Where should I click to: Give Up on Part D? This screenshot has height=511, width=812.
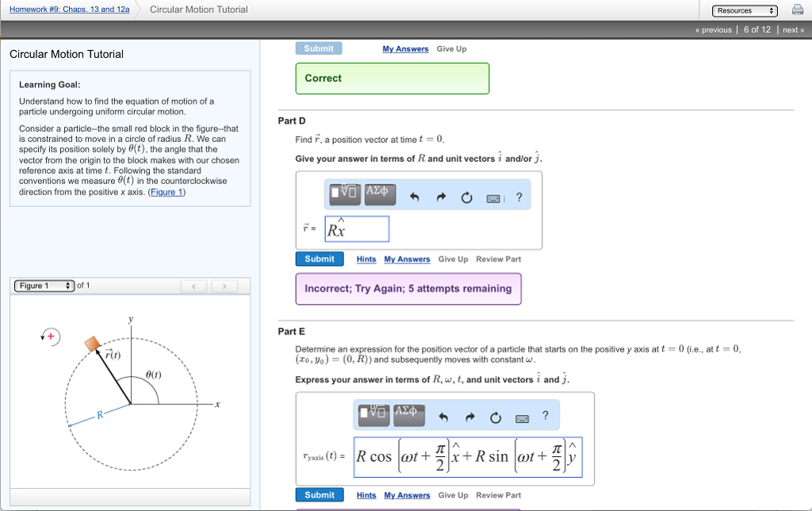452,259
